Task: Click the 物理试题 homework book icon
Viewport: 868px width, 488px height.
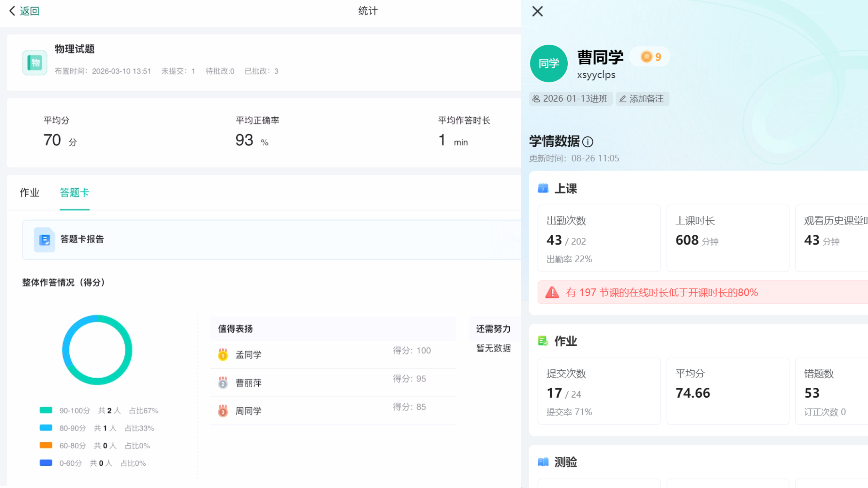Action: (34, 63)
